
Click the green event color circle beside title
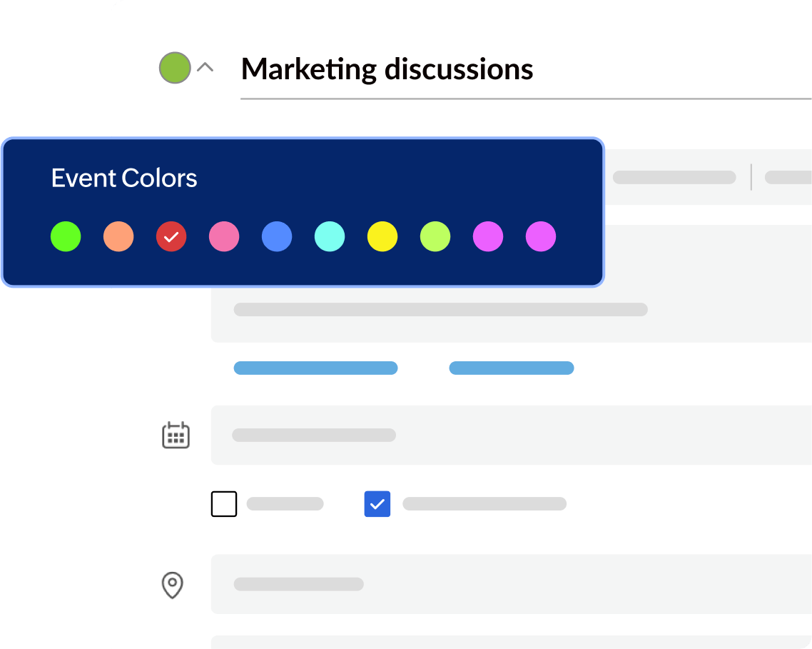175,68
